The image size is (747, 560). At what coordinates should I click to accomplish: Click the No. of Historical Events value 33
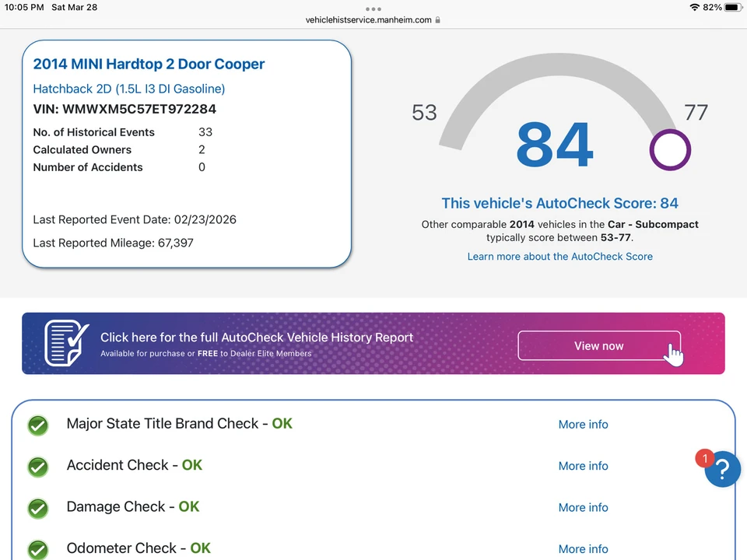pyautogui.click(x=205, y=132)
